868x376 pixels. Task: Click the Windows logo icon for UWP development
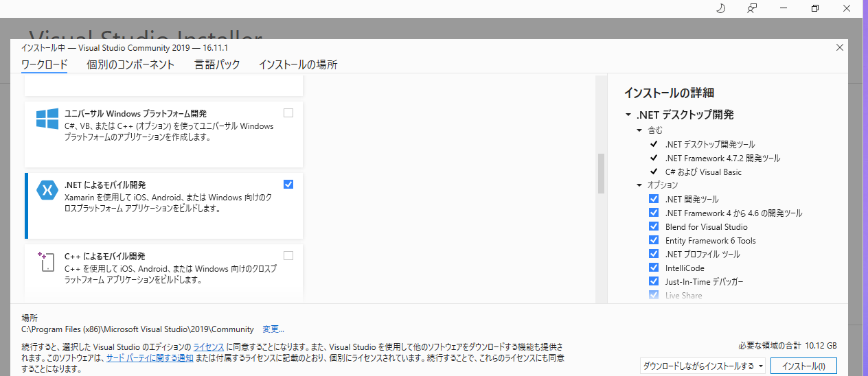[47, 119]
